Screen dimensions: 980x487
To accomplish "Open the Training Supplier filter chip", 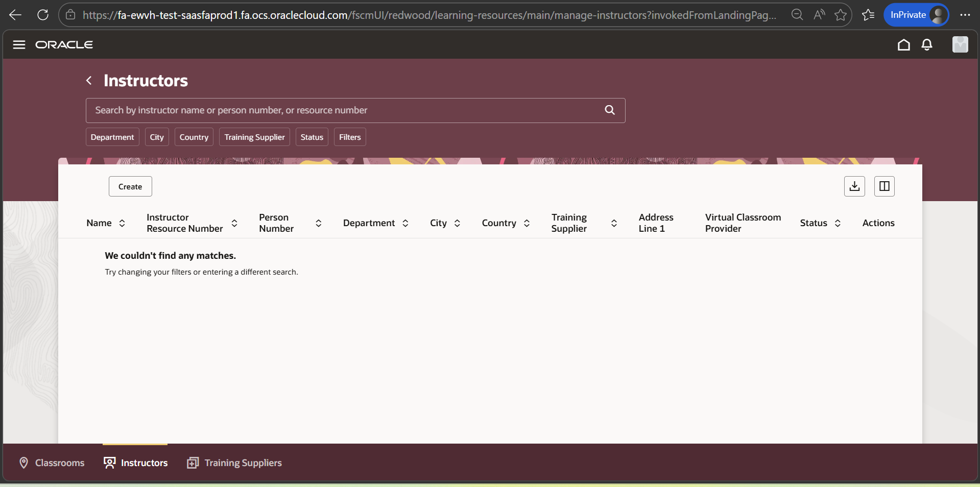I will (254, 137).
